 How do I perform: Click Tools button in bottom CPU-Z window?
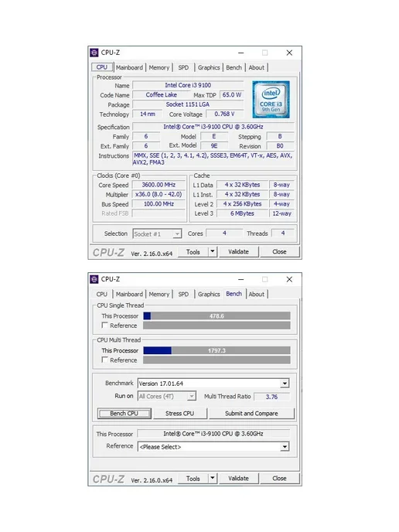coord(193,479)
